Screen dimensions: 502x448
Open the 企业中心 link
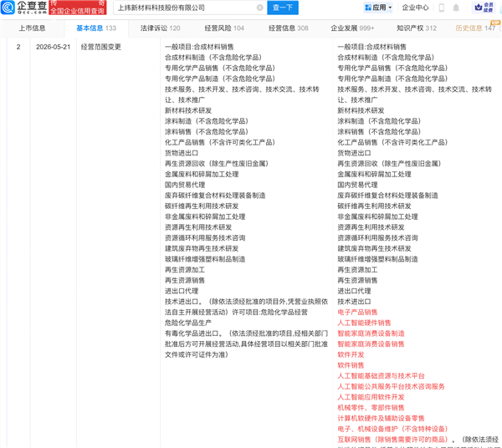coord(415,8)
